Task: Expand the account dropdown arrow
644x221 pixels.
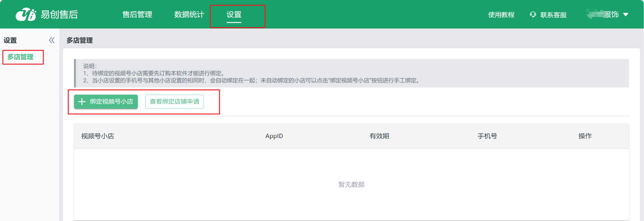Action: (626, 15)
